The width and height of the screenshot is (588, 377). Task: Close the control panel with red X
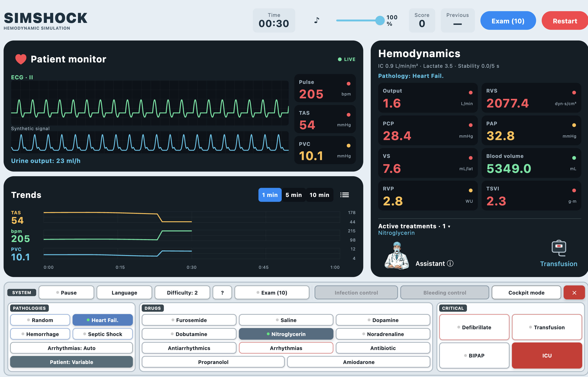(574, 293)
